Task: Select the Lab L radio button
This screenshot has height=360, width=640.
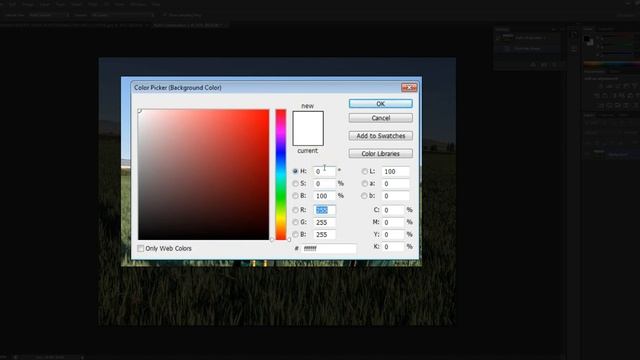Action: (364, 171)
